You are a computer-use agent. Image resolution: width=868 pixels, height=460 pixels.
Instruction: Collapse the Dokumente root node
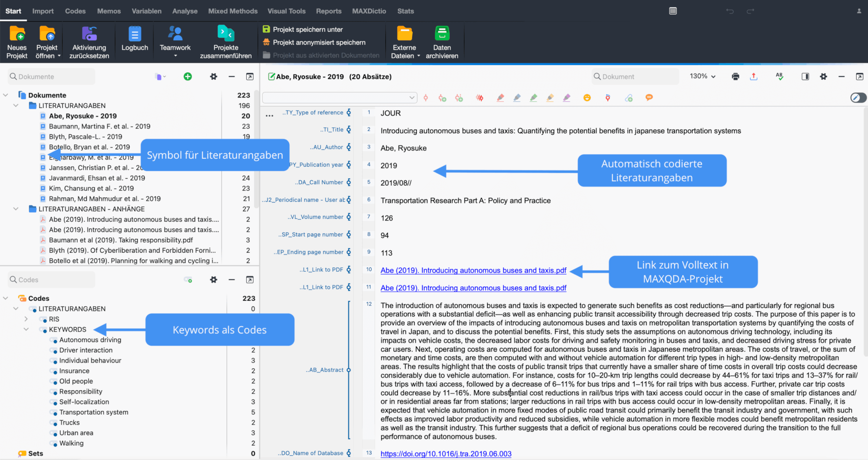6,95
